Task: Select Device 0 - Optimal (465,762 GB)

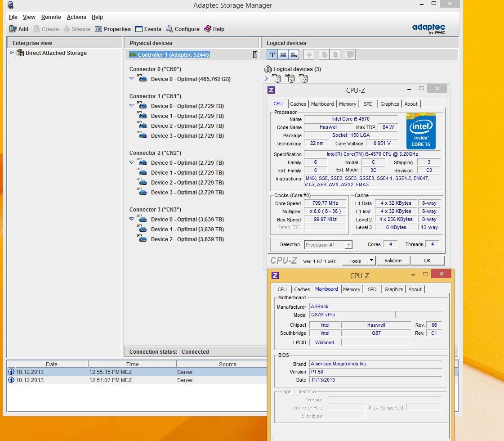Action: point(191,79)
